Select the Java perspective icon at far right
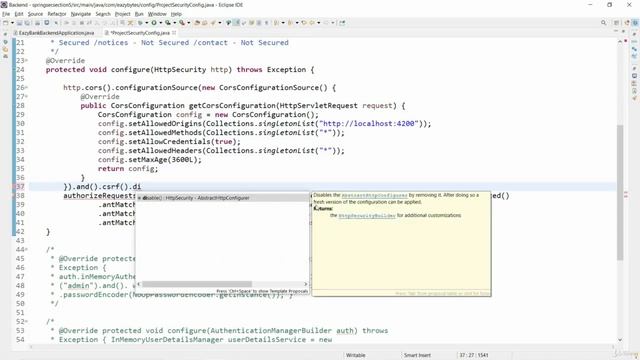Viewport: 640px width, 360px height. [x=635, y=23]
